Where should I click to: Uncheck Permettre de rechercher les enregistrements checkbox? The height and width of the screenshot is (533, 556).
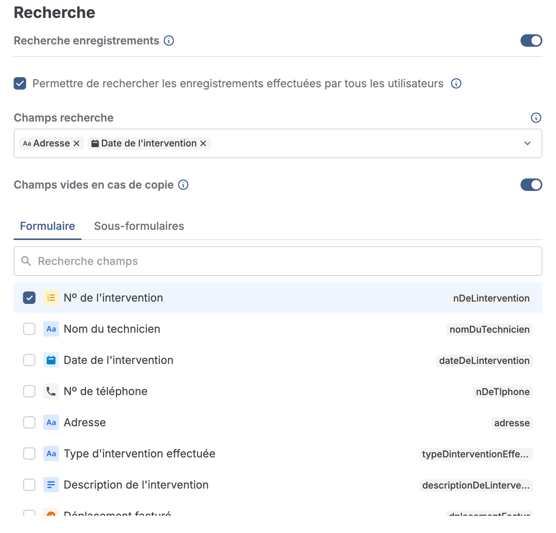coord(20,84)
